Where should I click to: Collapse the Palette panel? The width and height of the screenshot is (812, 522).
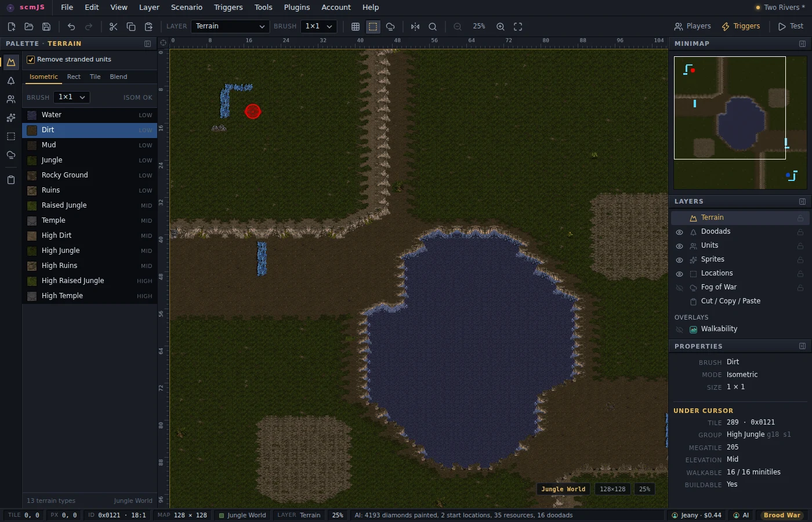(x=147, y=43)
